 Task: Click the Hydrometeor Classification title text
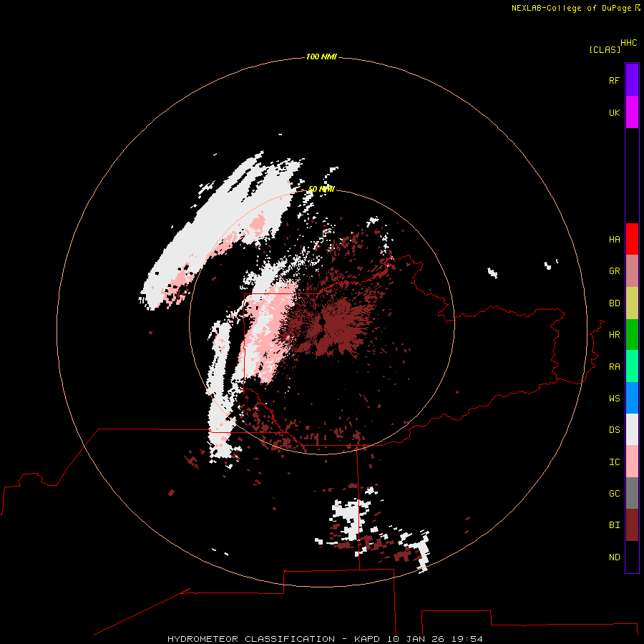pyautogui.click(x=251, y=639)
